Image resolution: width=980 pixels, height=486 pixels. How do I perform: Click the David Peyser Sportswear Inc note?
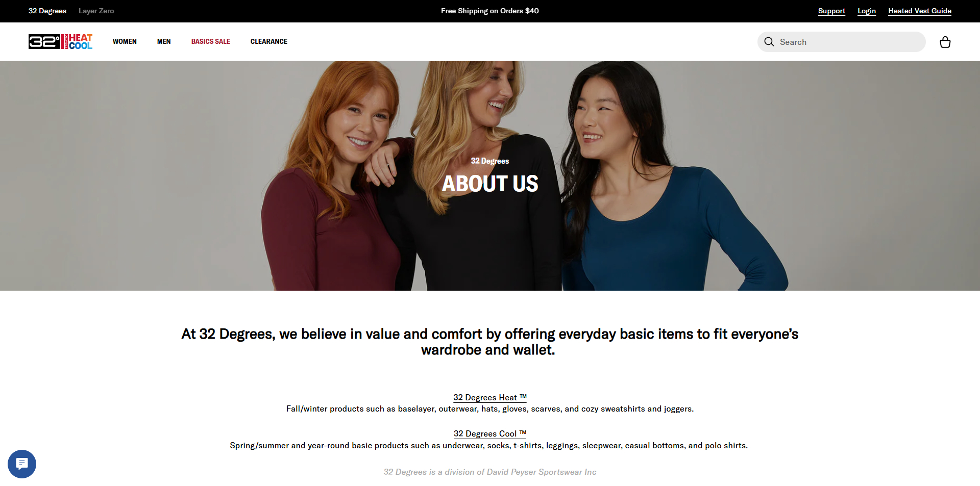[x=490, y=472]
